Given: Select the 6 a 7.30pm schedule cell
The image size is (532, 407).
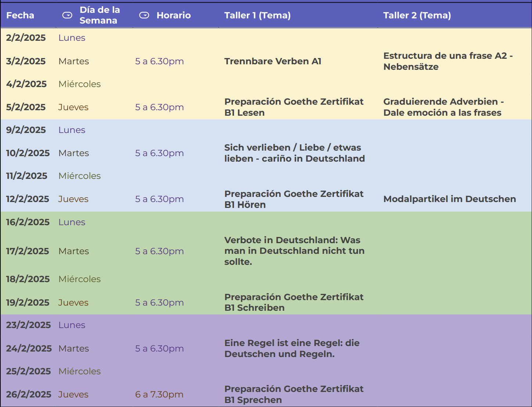Looking at the screenshot, I should pyautogui.click(x=159, y=395).
